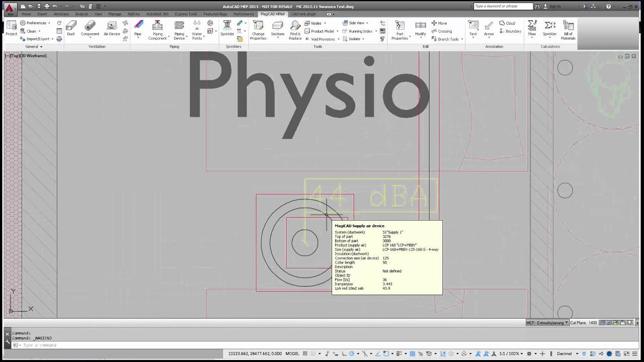Open the Help question mark icon
This screenshot has width=644, height=362.
[x=608, y=7]
